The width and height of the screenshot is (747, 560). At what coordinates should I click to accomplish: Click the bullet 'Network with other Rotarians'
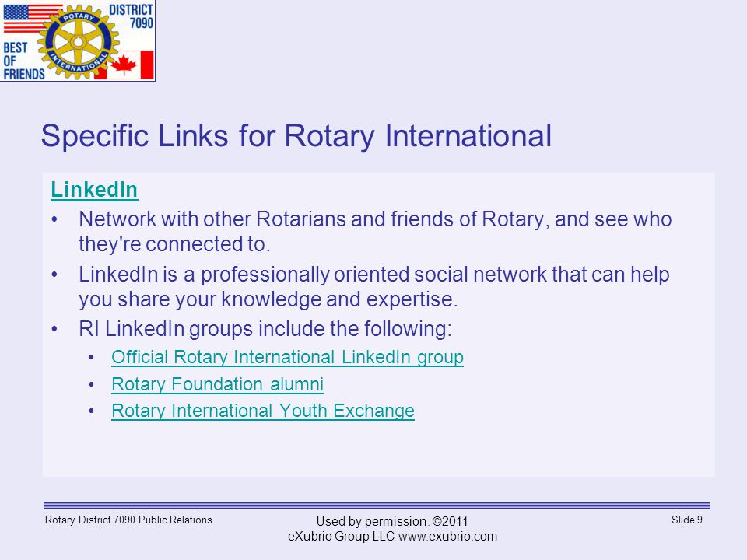point(375,232)
